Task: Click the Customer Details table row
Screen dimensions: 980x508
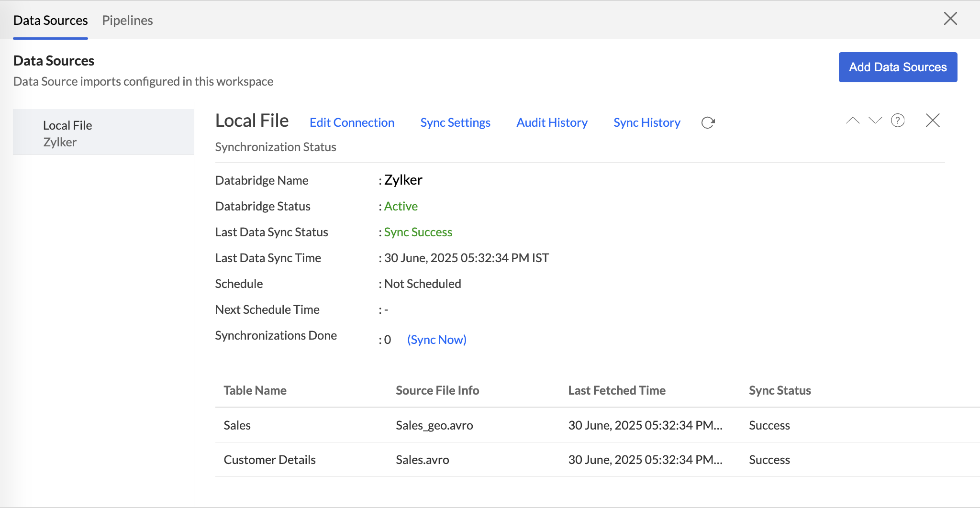Action: point(269,460)
